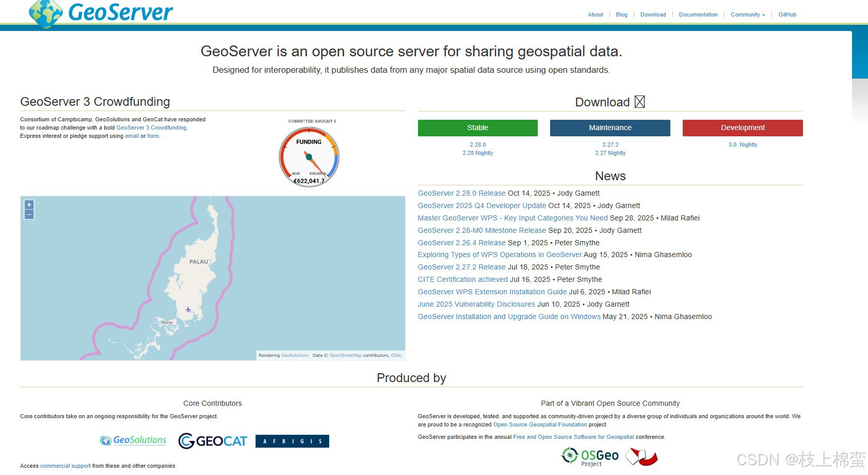Click the PALAU label on the map
868x475 pixels.
coord(199,262)
